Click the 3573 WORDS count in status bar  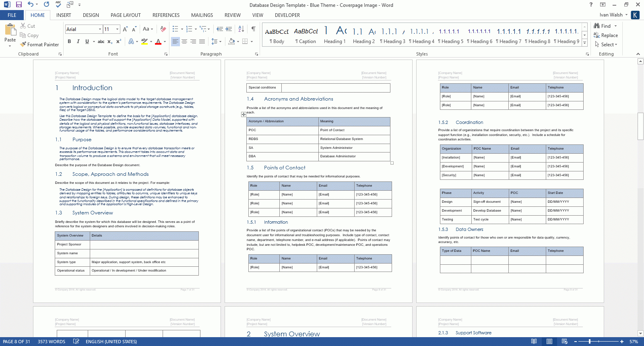(x=52, y=342)
